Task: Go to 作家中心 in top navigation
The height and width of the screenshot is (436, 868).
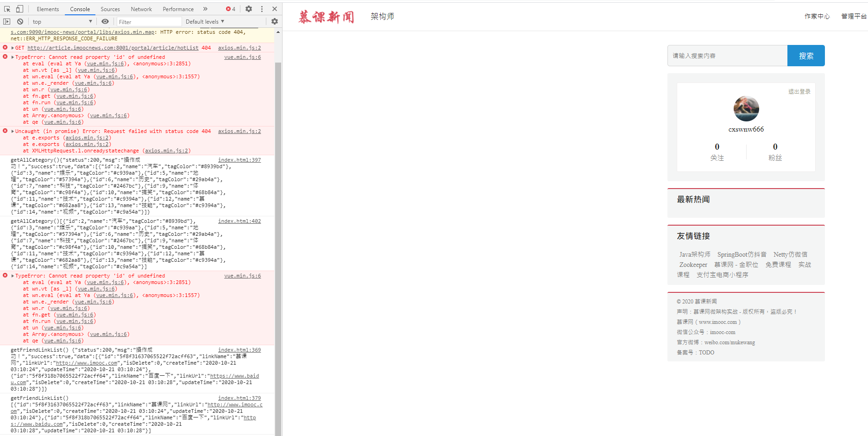Action: [817, 16]
